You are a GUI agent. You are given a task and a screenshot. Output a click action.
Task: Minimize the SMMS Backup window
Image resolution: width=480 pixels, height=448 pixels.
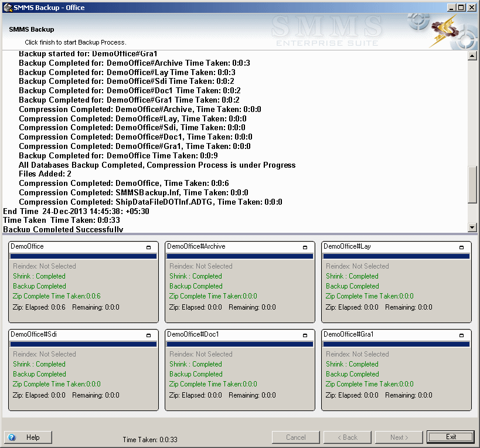tap(451, 8)
